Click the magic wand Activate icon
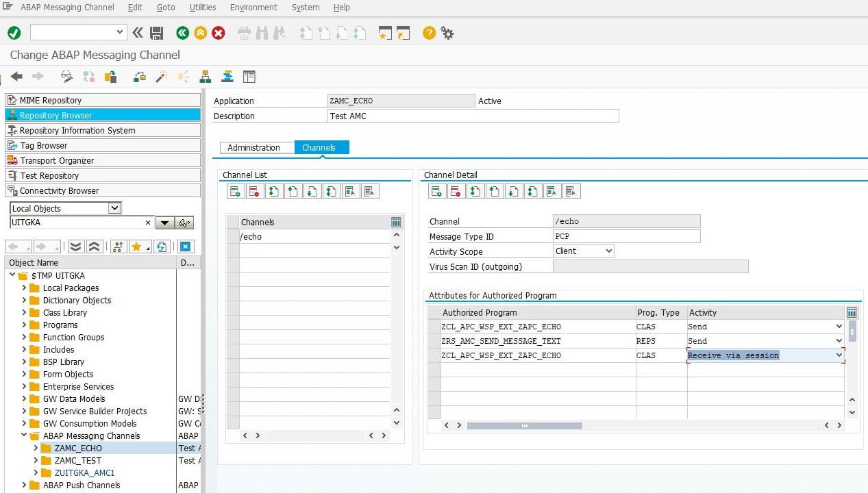The image size is (868, 493). click(161, 77)
